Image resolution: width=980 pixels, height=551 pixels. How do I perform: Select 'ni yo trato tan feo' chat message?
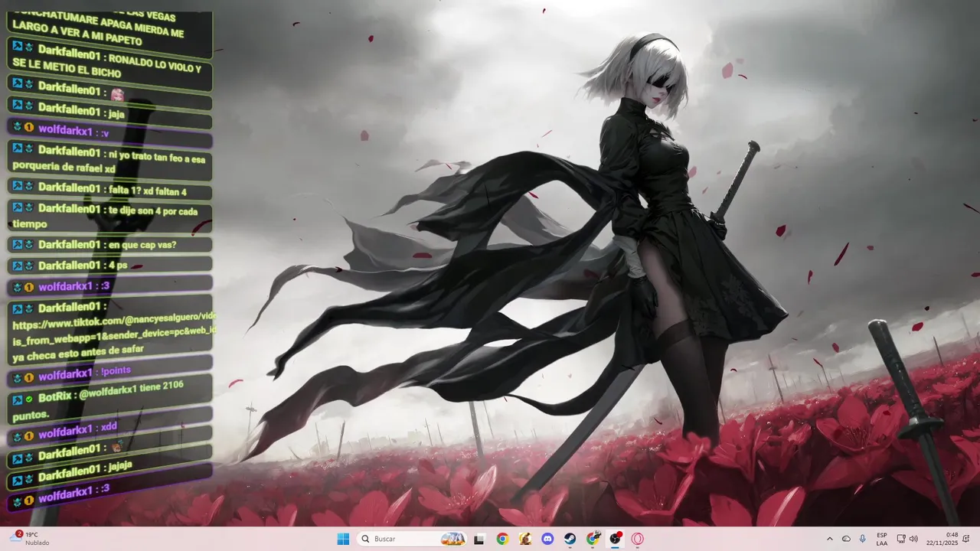click(109, 160)
